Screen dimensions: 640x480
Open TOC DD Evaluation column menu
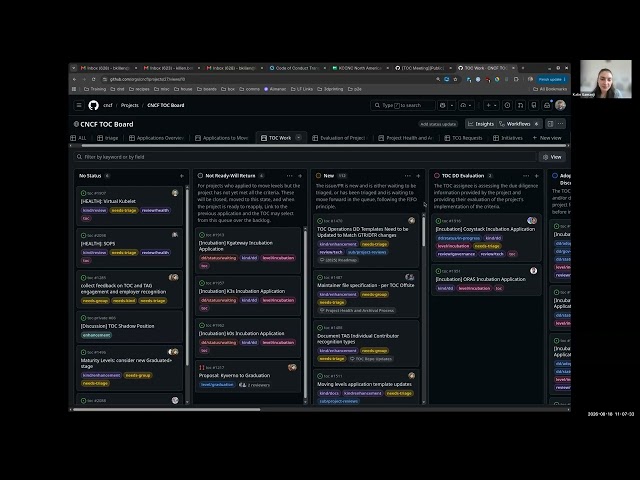click(526, 176)
